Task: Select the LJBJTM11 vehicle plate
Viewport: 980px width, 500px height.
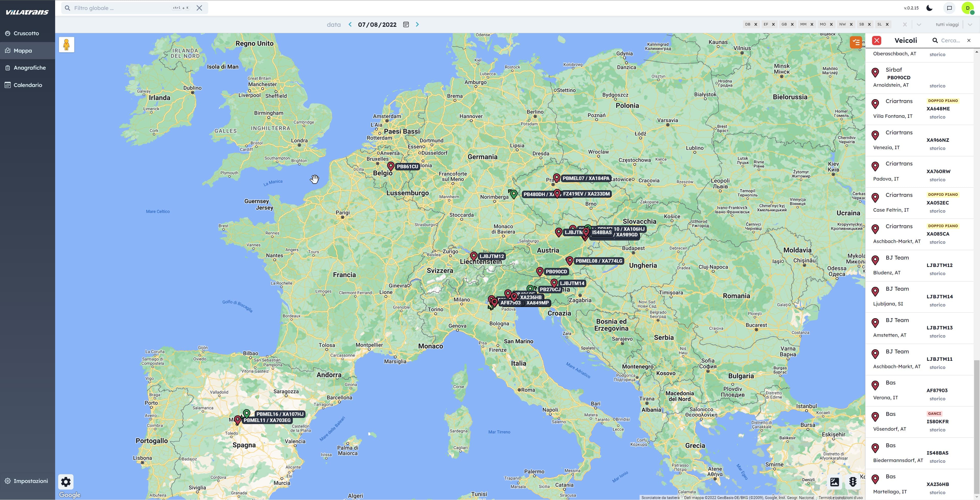Action: tap(939, 359)
